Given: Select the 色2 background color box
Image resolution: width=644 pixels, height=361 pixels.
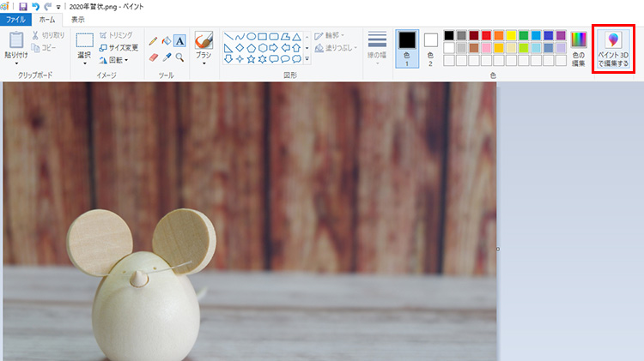Looking at the screenshot, I should (430, 46).
